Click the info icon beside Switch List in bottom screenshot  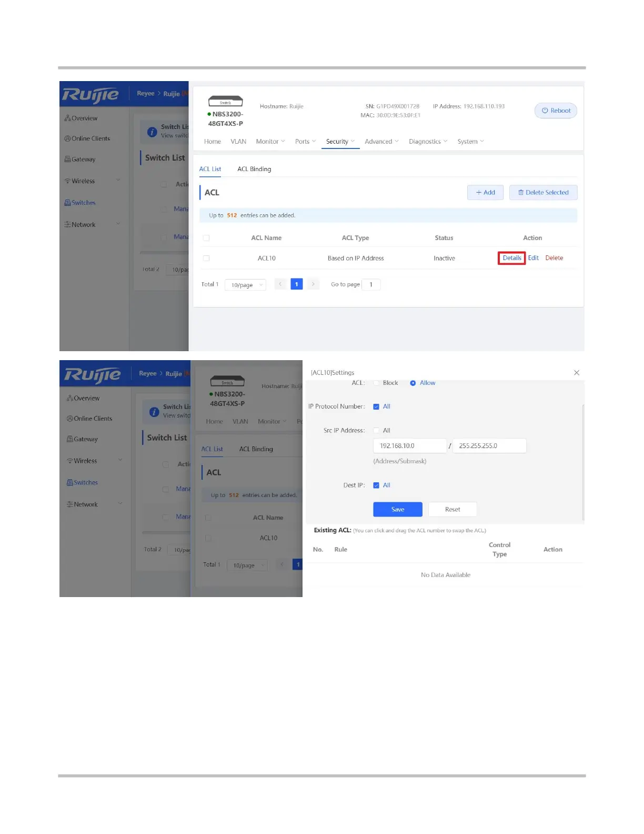tap(154, 412)
